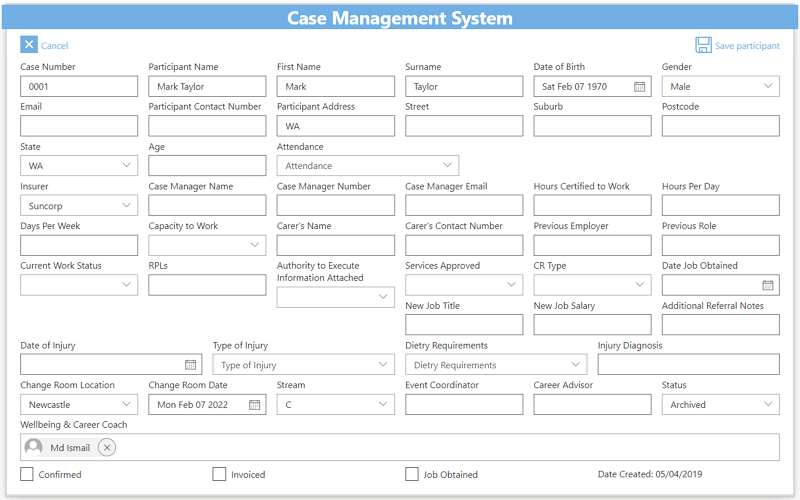Click the Cancel link text
This screenshot has height=500, width=800.
(55, 45)
